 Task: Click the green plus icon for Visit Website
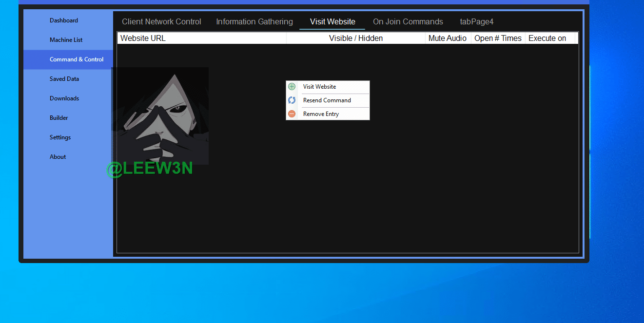[x=292, y=87]
